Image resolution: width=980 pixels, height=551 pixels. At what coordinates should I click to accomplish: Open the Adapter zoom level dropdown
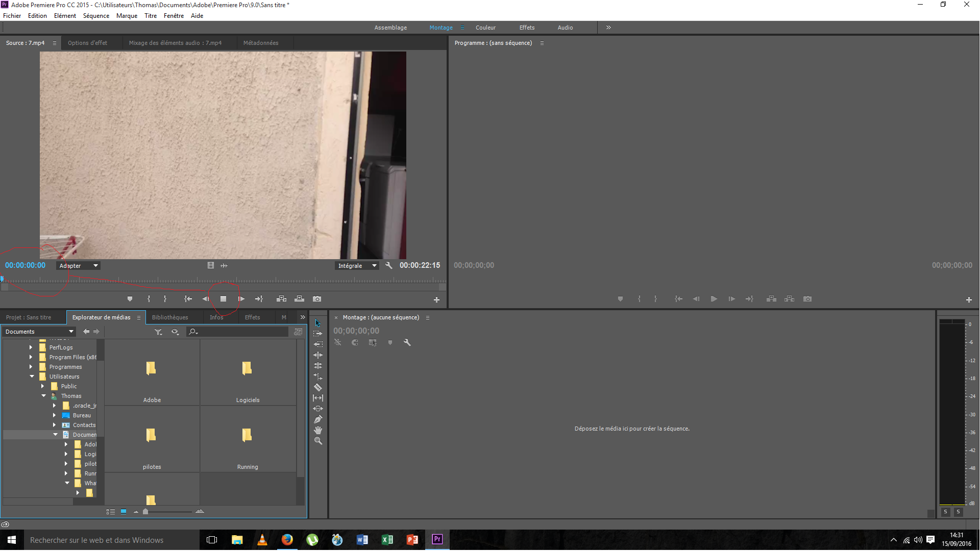coord(78,266)
